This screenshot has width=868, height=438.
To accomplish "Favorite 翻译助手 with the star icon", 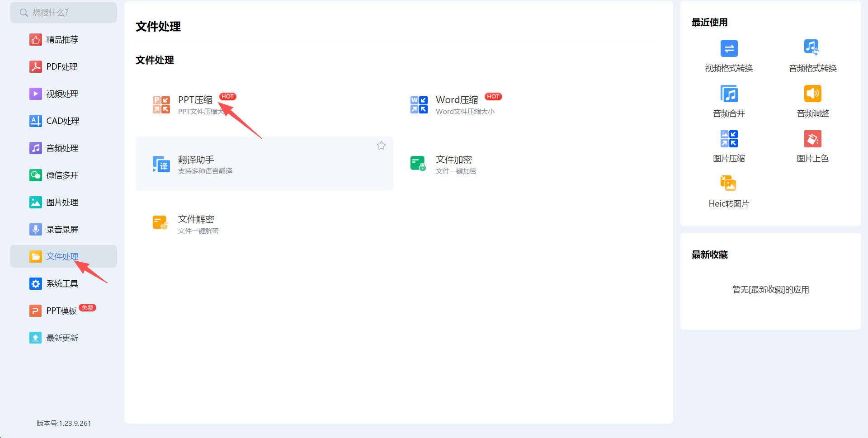I will pos(381,146).
